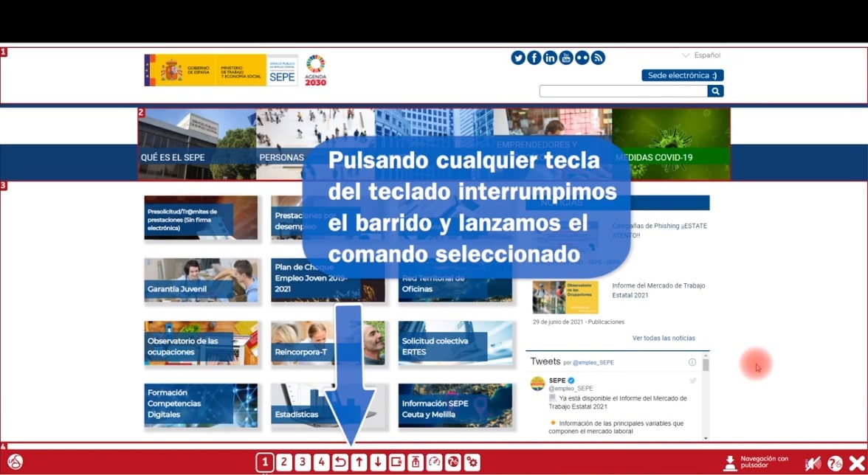Click the @empleo_SEPE tweets handle link
Viewport: 868px width, 475px height.
point(593,363)
